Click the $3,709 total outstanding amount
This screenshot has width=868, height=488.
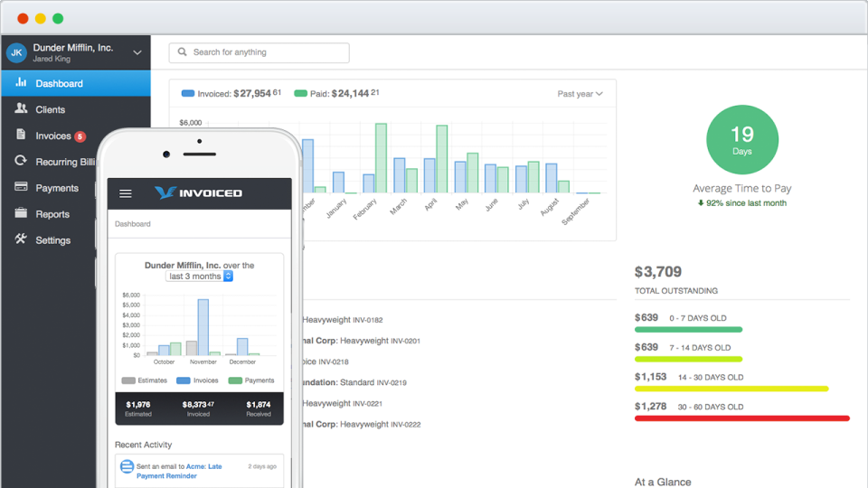click(657, 272)
